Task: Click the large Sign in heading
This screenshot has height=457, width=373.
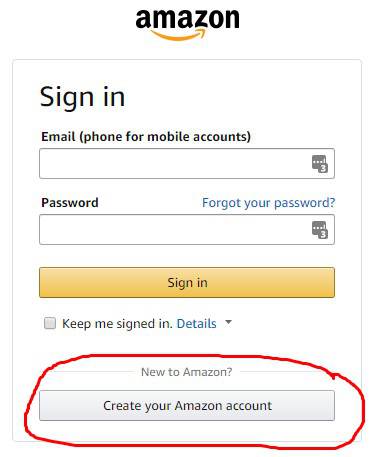Action: 82,97
